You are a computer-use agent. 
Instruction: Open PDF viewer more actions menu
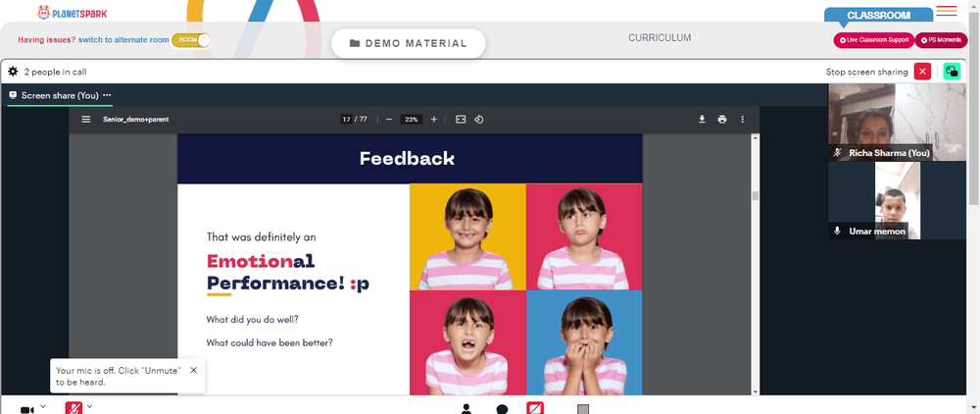tap(743, 120)
